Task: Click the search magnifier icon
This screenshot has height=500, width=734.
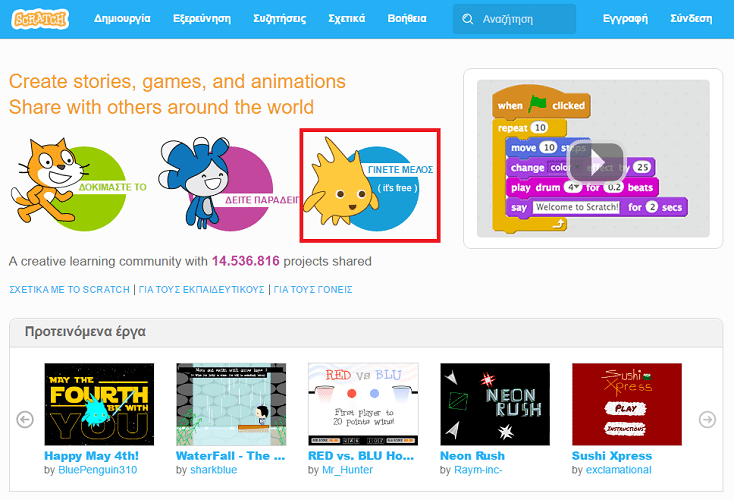Action: tap(467, 19)
